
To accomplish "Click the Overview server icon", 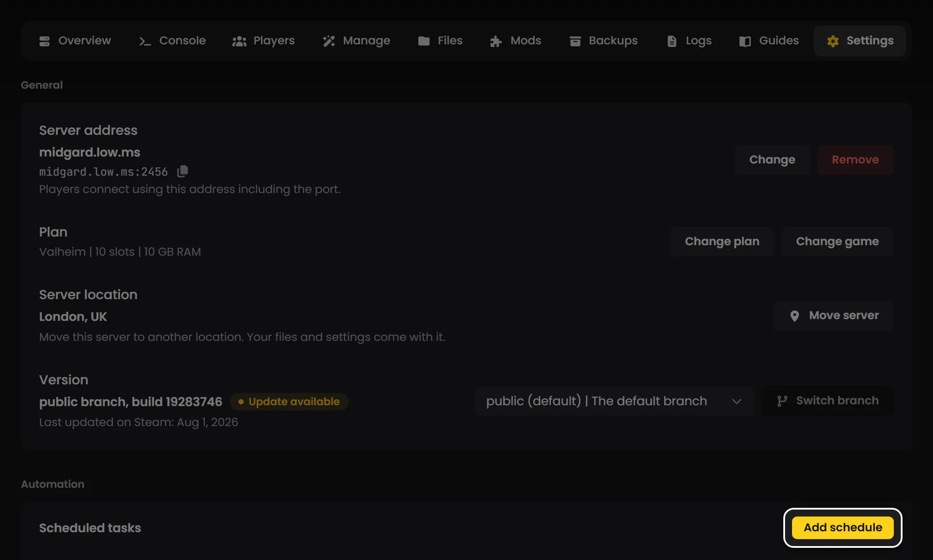I will pos(44,41).
